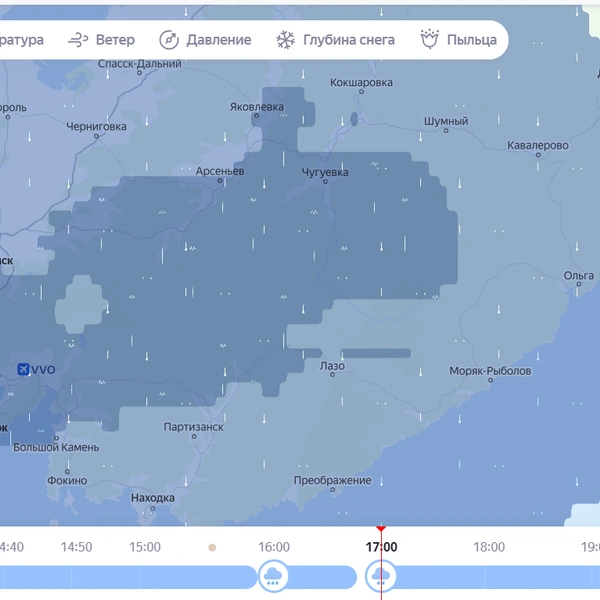600x600 pixels.
Task: Select Партизанск on the map
Action: click(194, 427)
